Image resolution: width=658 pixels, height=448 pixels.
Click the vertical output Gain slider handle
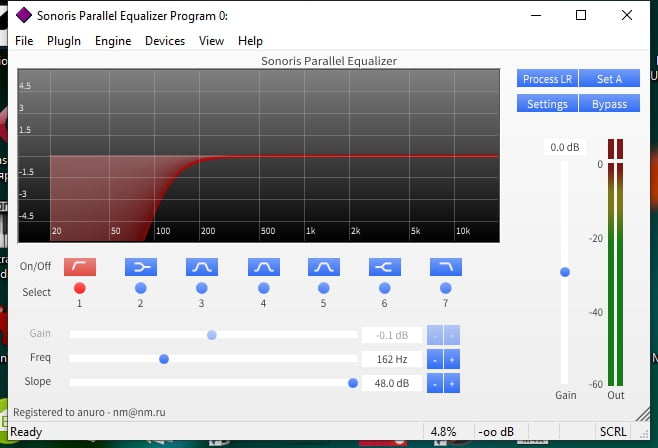click(565, 272)
